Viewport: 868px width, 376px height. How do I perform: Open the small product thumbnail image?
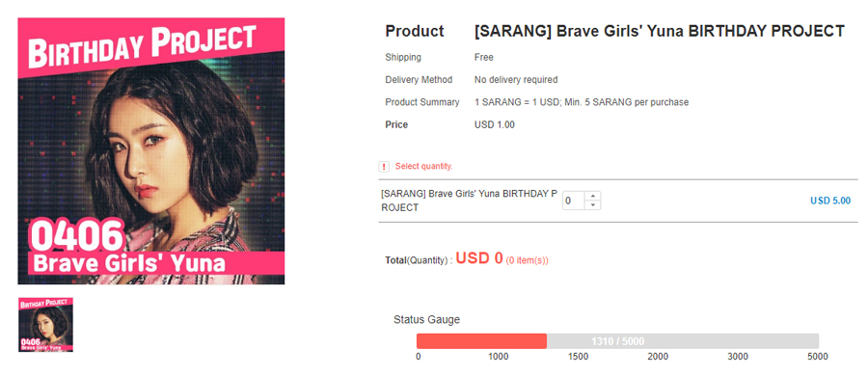click(45, 325)
